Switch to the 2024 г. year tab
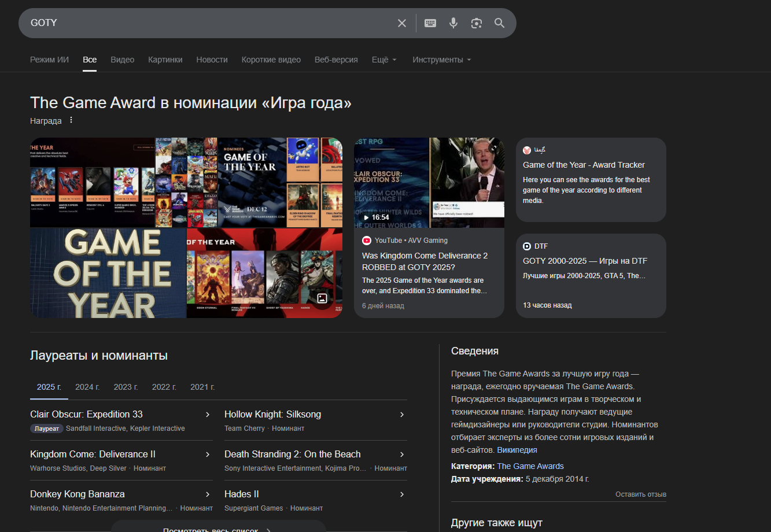Viewport: 771px width, 532px height. coord(87,387)
